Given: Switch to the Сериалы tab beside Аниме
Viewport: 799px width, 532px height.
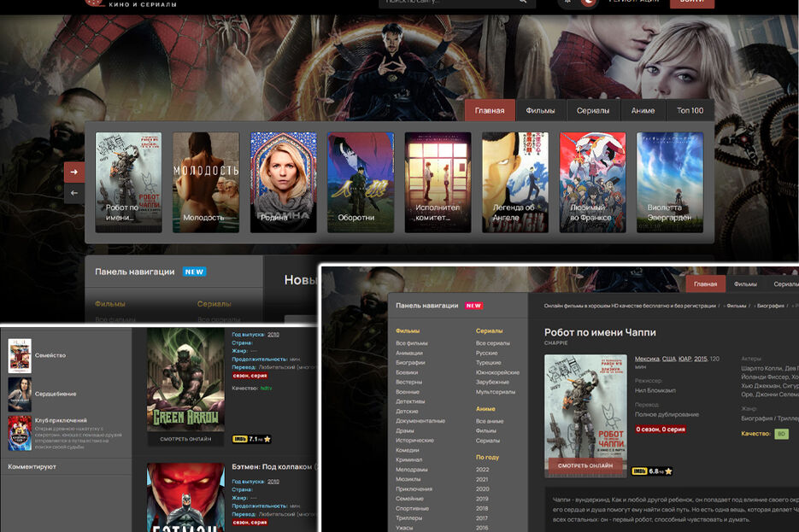Looking at the screenshot, I should [593, 110].
